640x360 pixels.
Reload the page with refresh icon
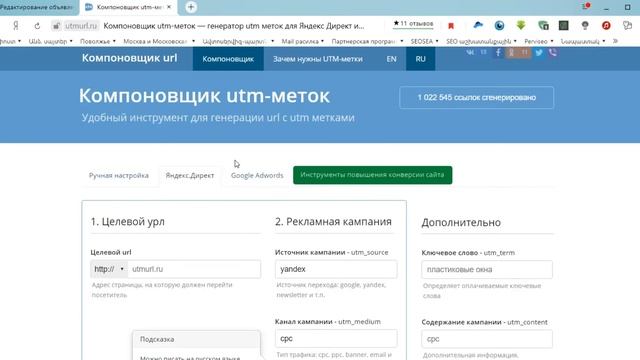click(37, 26)
